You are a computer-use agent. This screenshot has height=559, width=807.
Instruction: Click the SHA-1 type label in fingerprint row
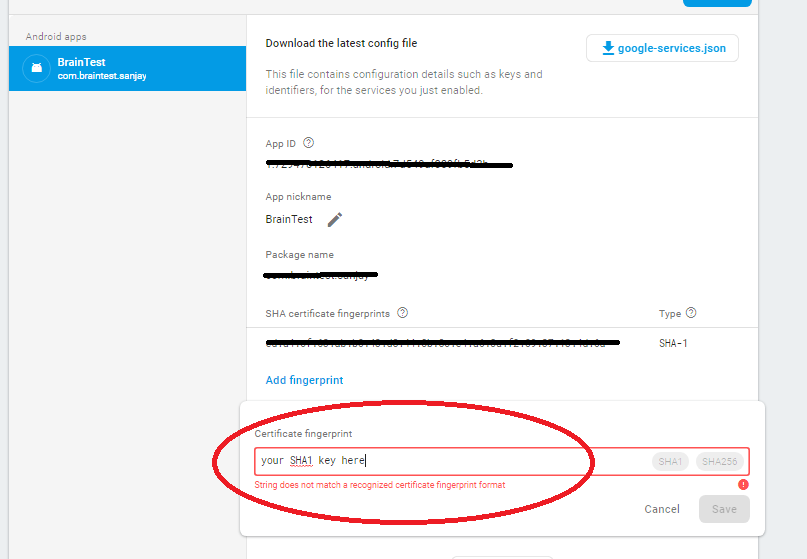click(x=673, y=343)
